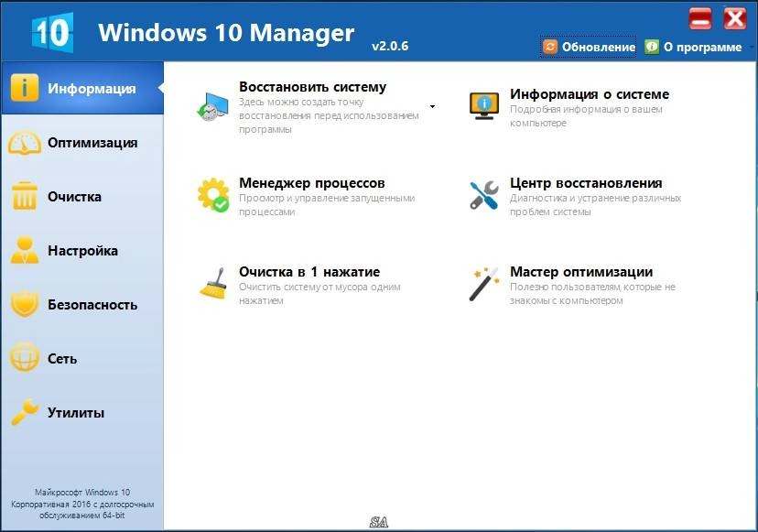The height and width of the screenshot is (532, 758).
Task: Start Мастер оптимизации
Action: tap(581, 271)
